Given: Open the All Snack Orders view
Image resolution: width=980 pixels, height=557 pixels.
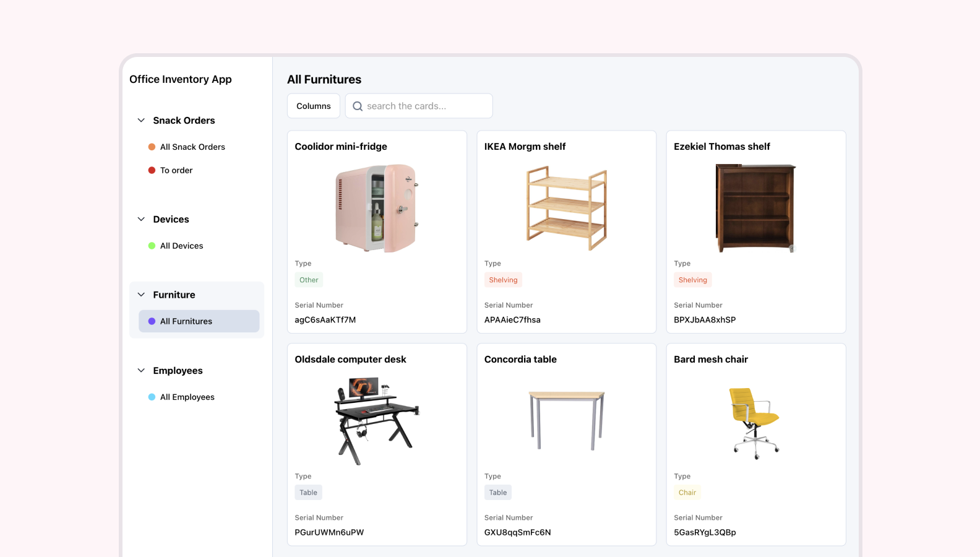Looking at the screenshot, I should coord(192,147).
